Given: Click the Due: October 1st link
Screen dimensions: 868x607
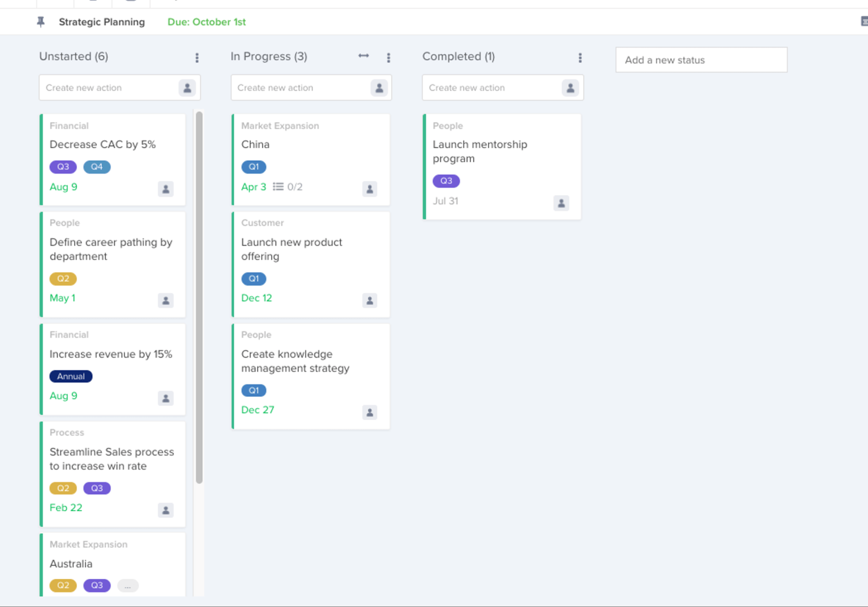Looking at the screenshot, I should (206, 22).
